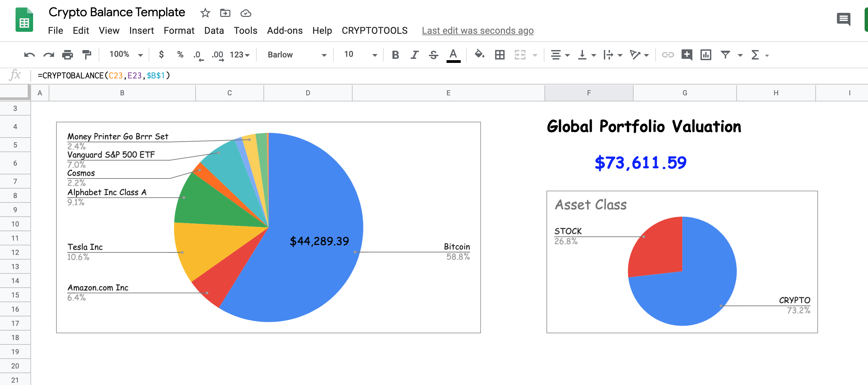Check the cloud save status icon

(246, 13)
